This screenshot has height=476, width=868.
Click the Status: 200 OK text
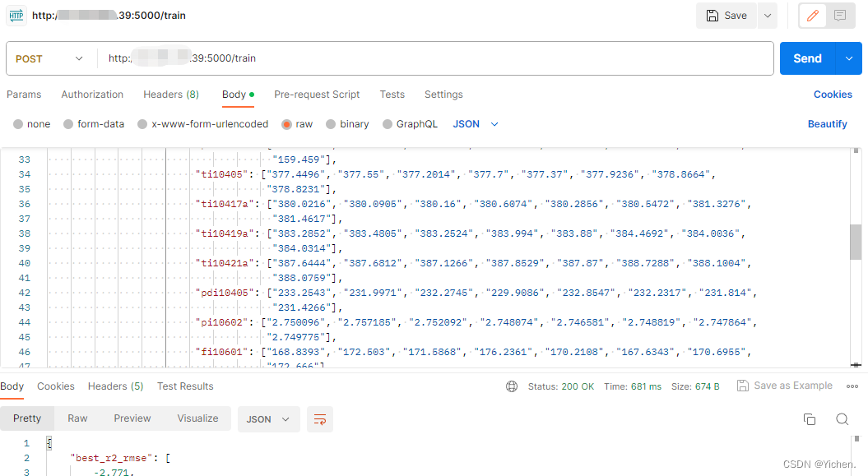pos(561,386)
